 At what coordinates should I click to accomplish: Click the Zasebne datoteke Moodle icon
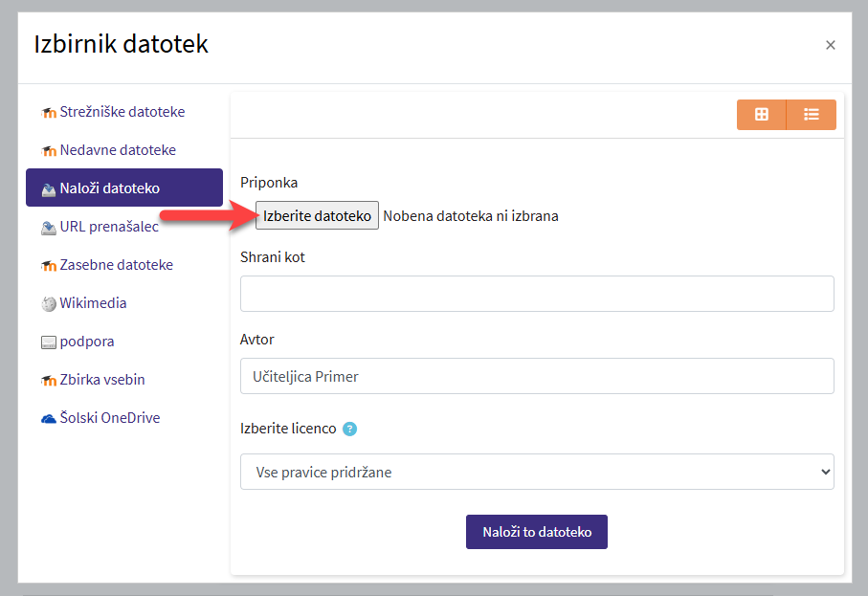49,266
